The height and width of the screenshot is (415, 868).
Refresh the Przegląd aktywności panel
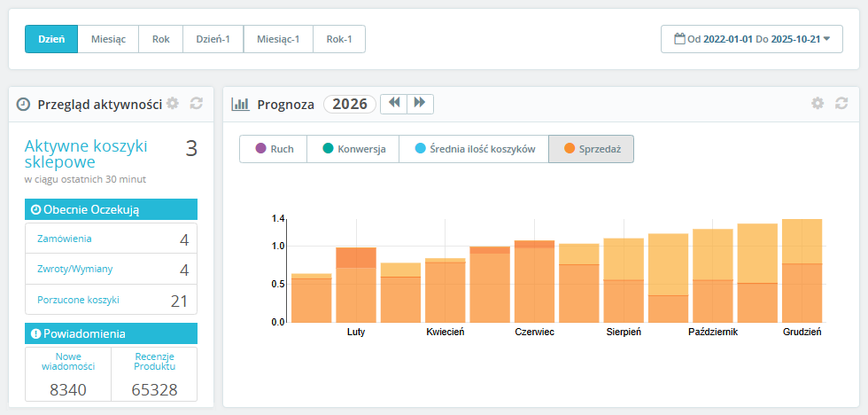197,104
